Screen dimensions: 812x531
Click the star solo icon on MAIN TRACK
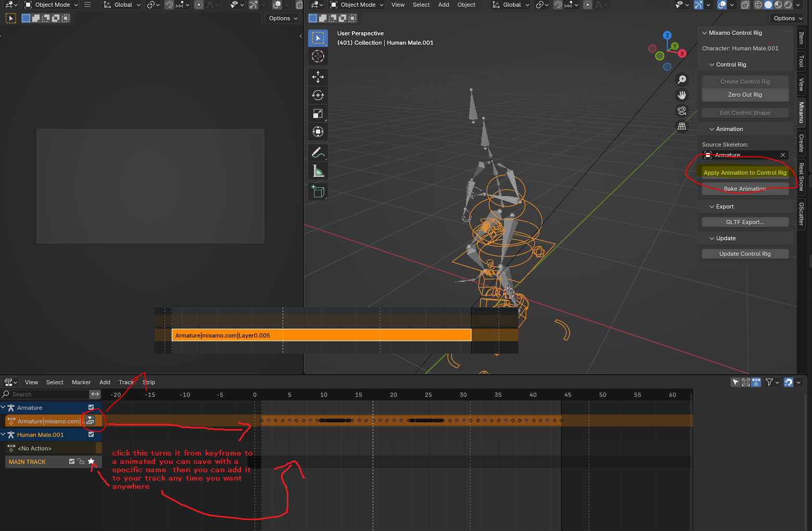tap(92, 461)
